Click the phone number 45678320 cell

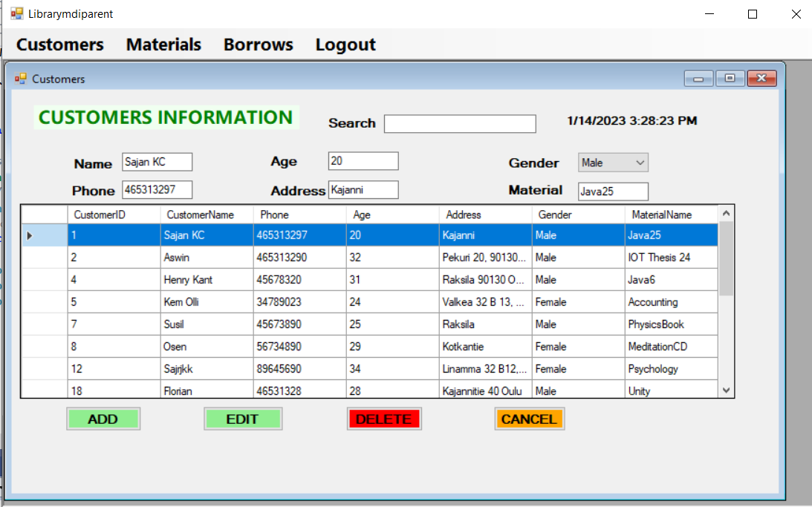tap(299, 279)
